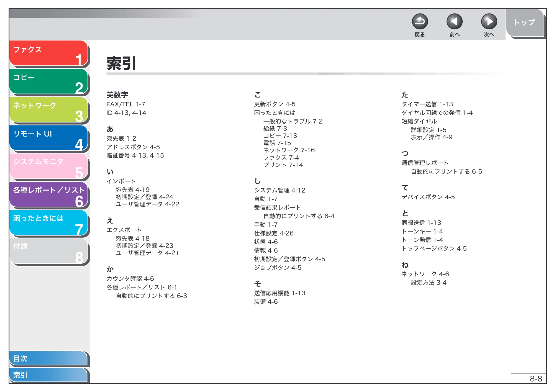The height and width of the screenshot is (392, 554).
Task: Click the 次へ (next page) arrow icon
Action: tap(489, 22)
